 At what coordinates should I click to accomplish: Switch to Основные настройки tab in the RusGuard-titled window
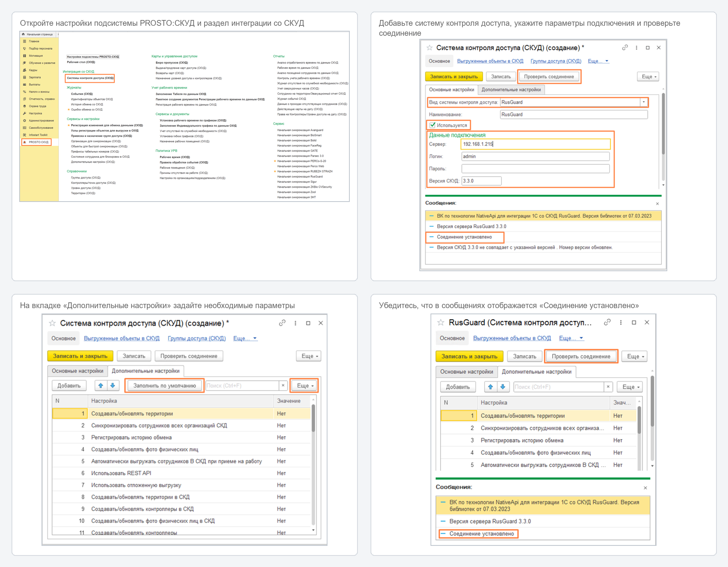[x=466, y=372]
